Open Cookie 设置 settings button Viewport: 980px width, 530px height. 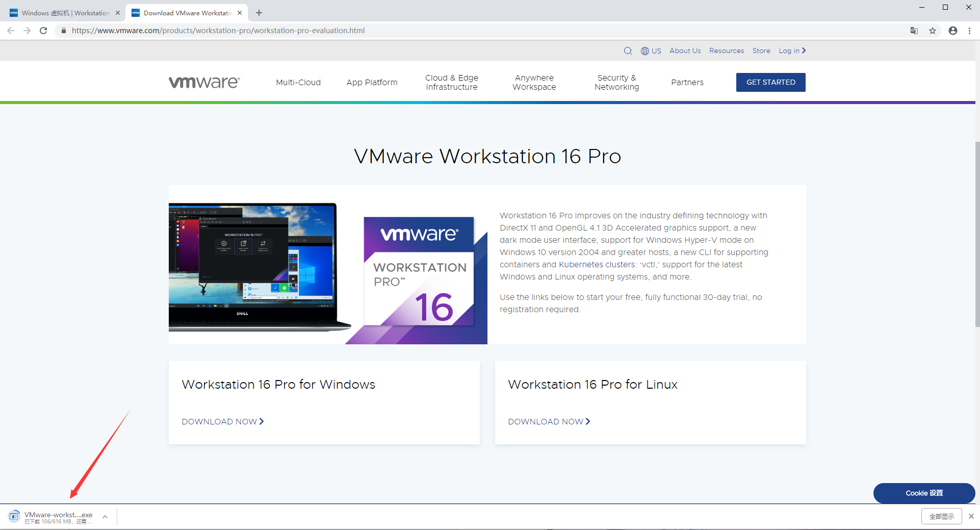click(924, 493)
